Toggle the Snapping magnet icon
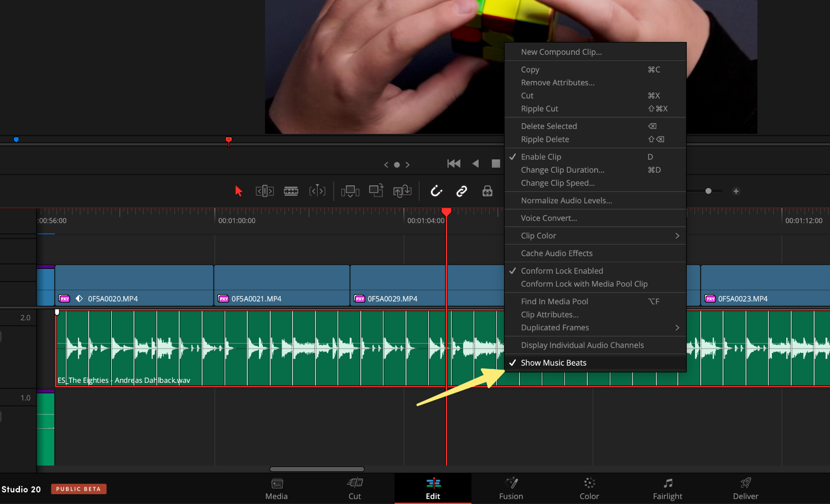 coord(436,191)
